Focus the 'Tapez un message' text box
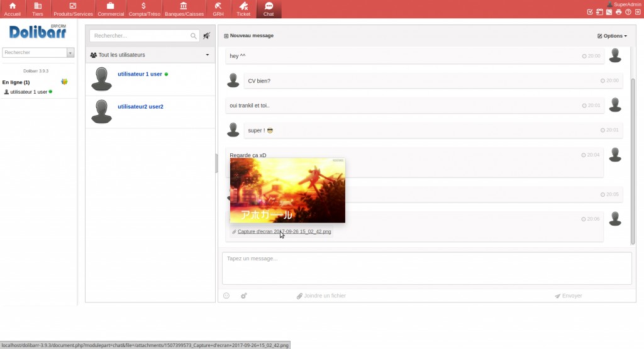This screenshot has width=644, height=349. tap(426, 268)
